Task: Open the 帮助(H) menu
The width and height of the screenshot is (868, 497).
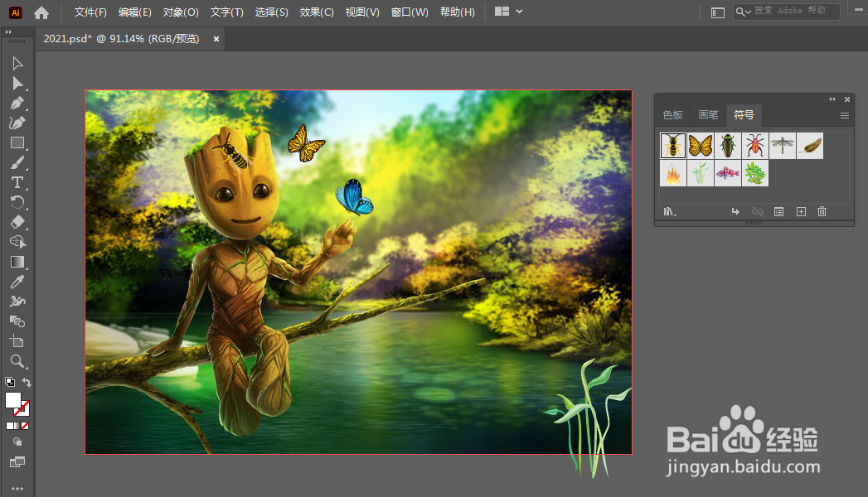Action: [458, 12]
